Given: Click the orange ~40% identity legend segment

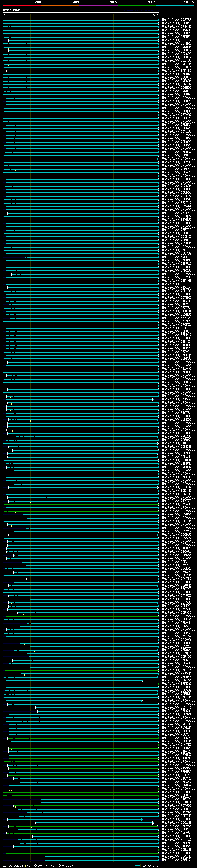Looking at the screenshot, I should [x=60, y=6].
